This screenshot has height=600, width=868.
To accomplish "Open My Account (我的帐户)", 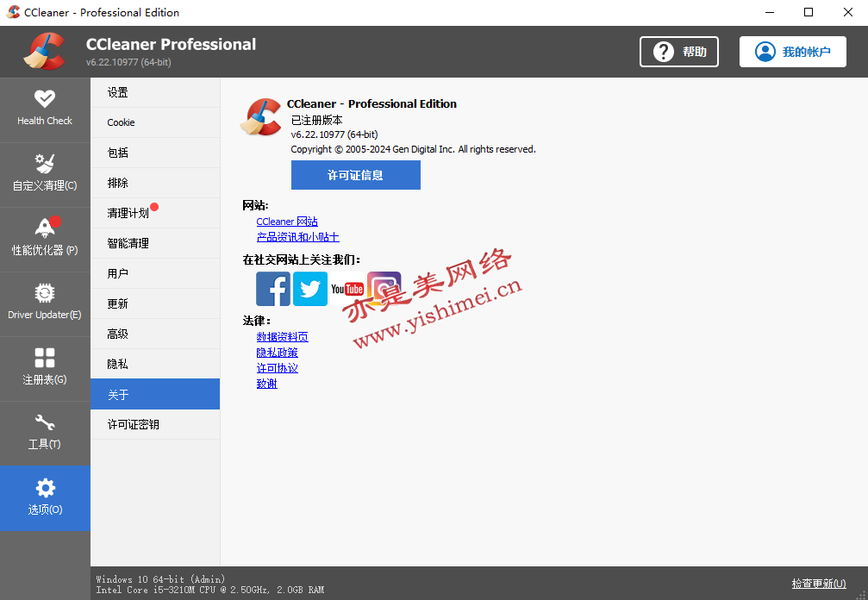I will tap(793, 52).
